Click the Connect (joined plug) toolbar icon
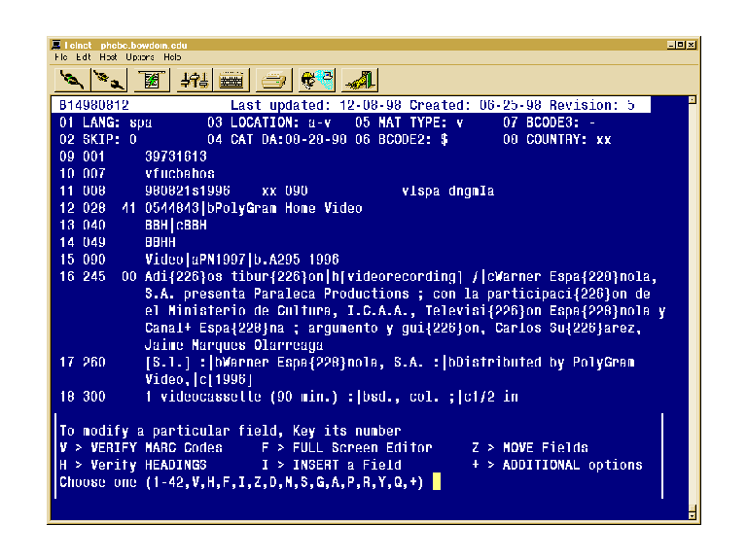Screen dimensions: 747x560 71,80
